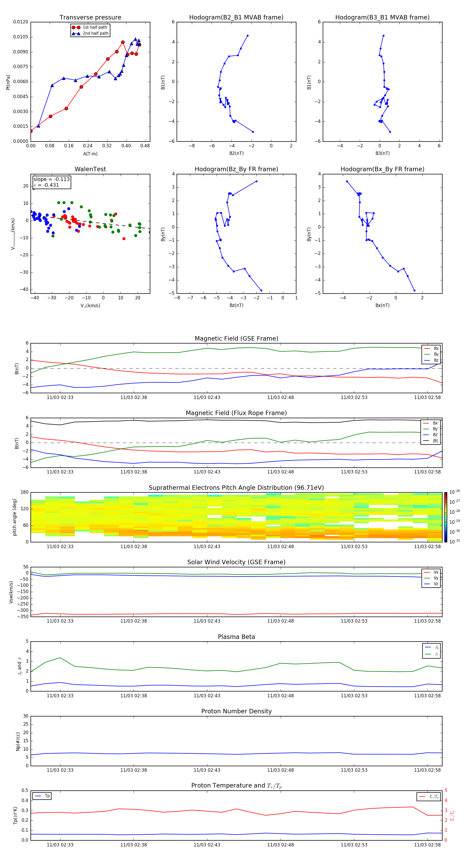Image resolution: width=473 pixels, height=868 pixels.
Task: Select the Vy entry in solar wind legend
Action: [x=431, y=578]
